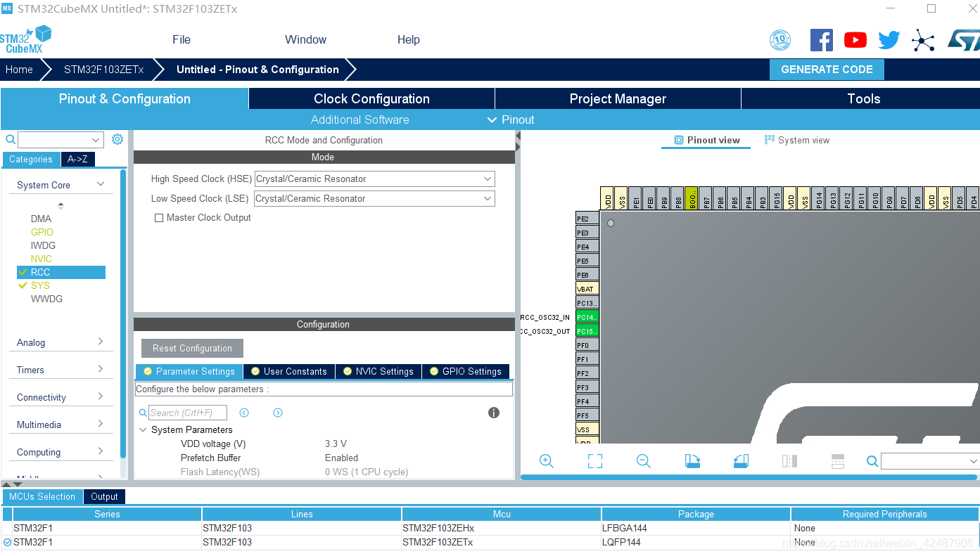Go to next parameter search result
Viewport: 980px width, 556px height.
[x=278, y=413]
